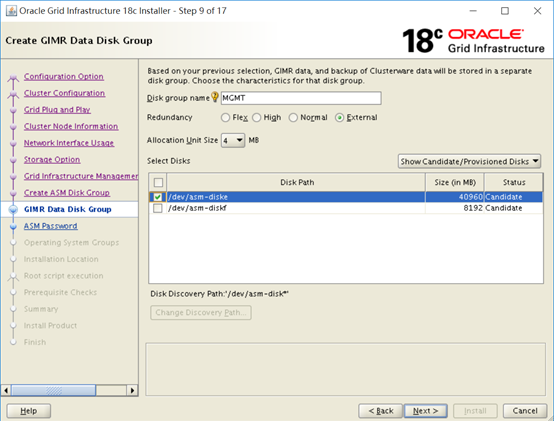Click the Disk group name input field

[301, 98]
